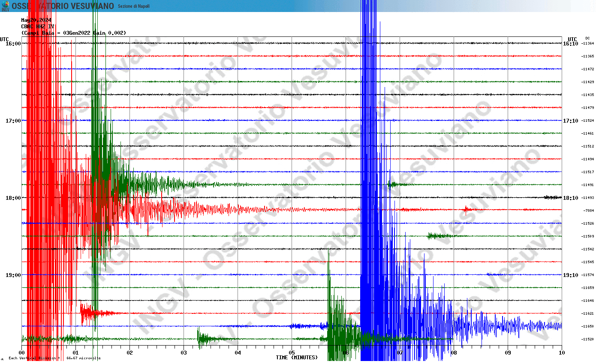Click the 'Campi Baia - 03Gen2022 Gain 0.002' line
This screenshot has height=364, width=596.
click(x=74, y=33)
